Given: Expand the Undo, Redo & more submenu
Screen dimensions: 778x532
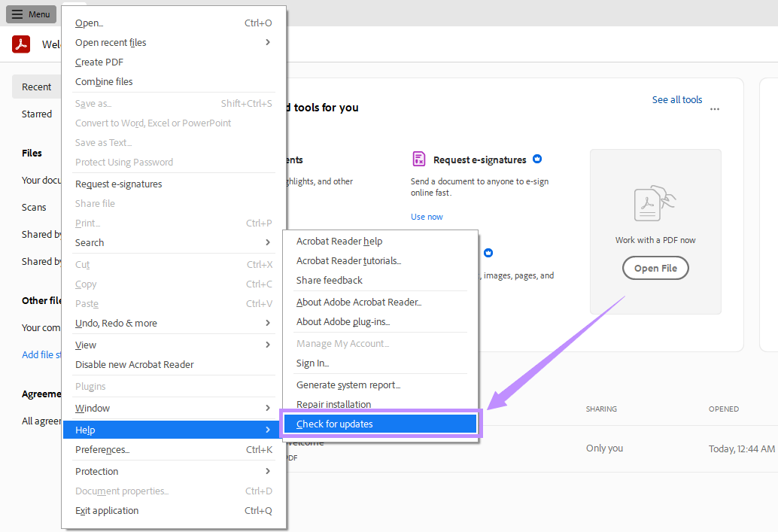Looking at the screenshot, I should (268, 323).
